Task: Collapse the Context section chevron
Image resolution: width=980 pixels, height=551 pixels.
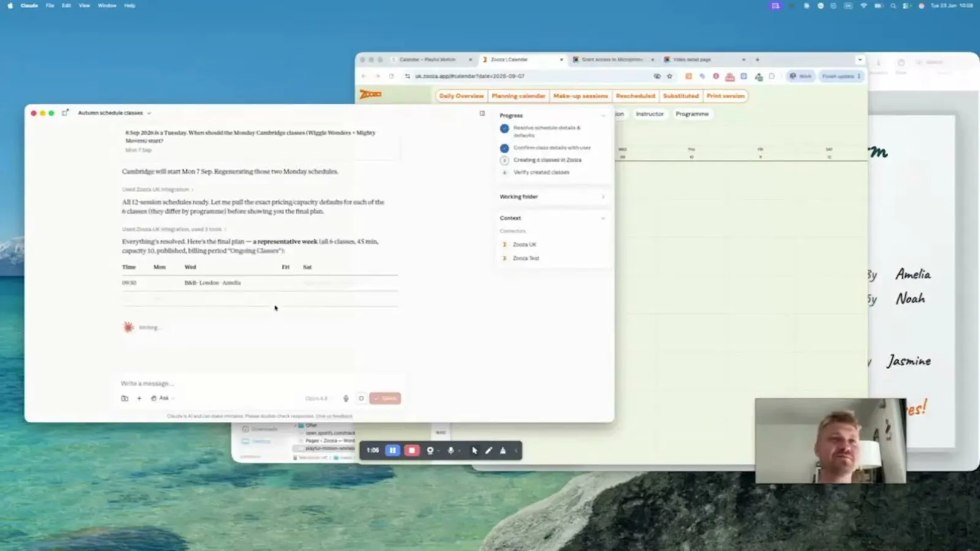Action: pyautogui.click(x=603, y=218)
